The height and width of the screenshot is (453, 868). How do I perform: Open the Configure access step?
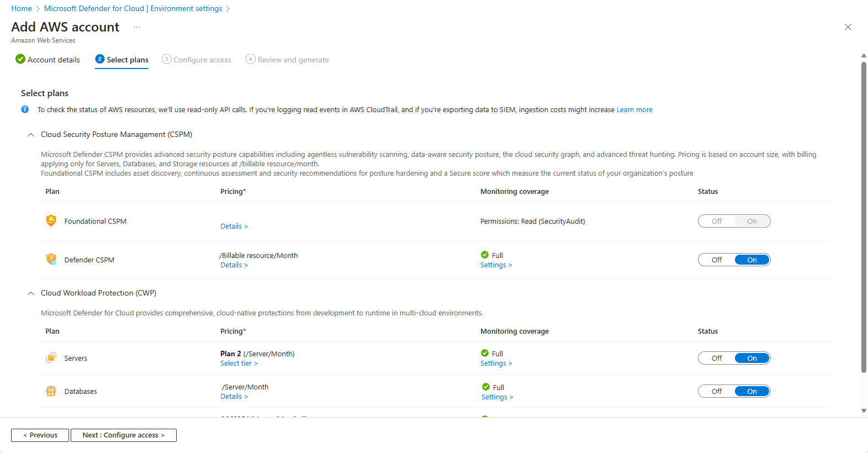(197, 60)
